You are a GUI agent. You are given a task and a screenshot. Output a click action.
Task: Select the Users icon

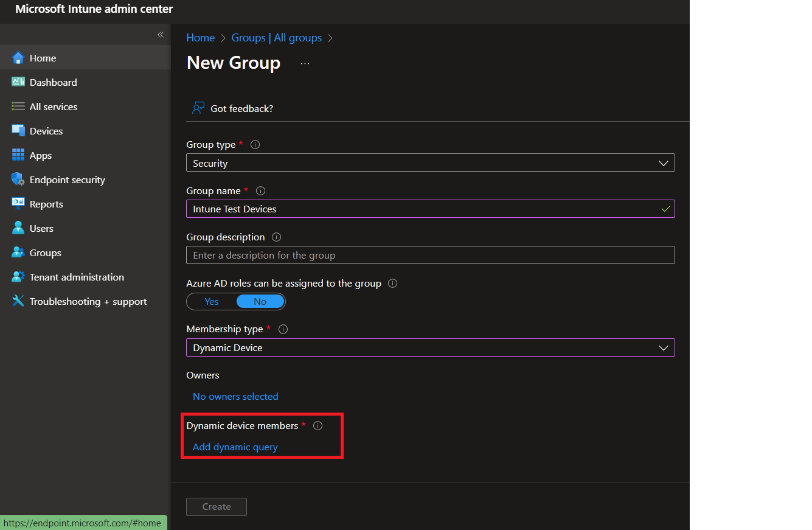[19, 228]
